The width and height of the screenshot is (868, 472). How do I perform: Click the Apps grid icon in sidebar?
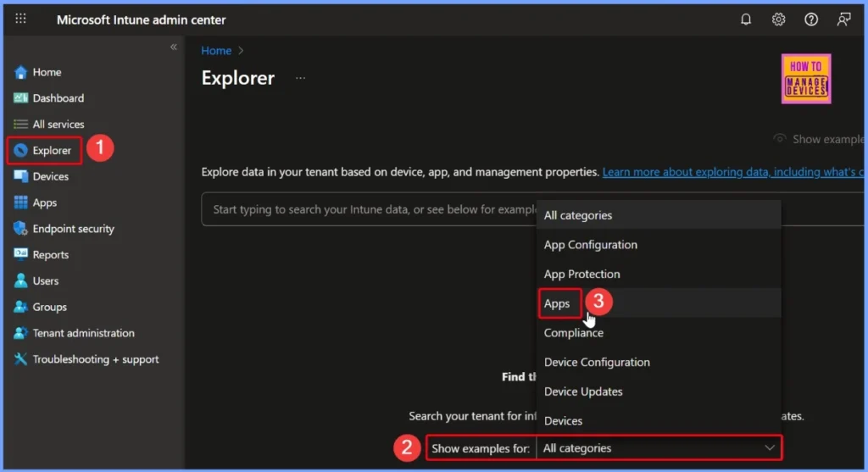click(x=20, y=203)
